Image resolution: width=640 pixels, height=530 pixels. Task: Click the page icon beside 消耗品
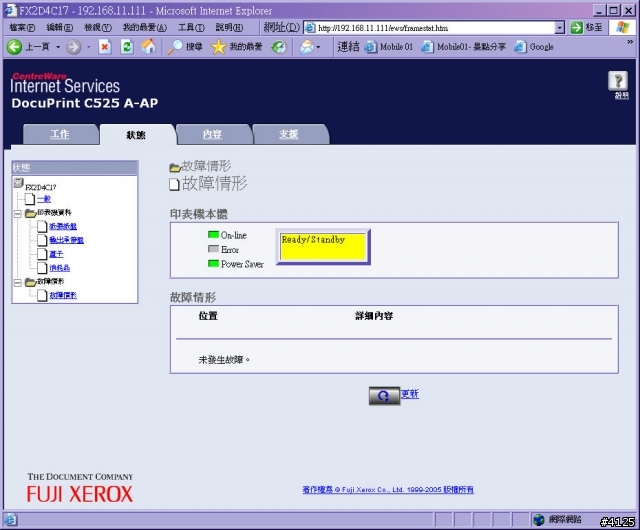42,268
